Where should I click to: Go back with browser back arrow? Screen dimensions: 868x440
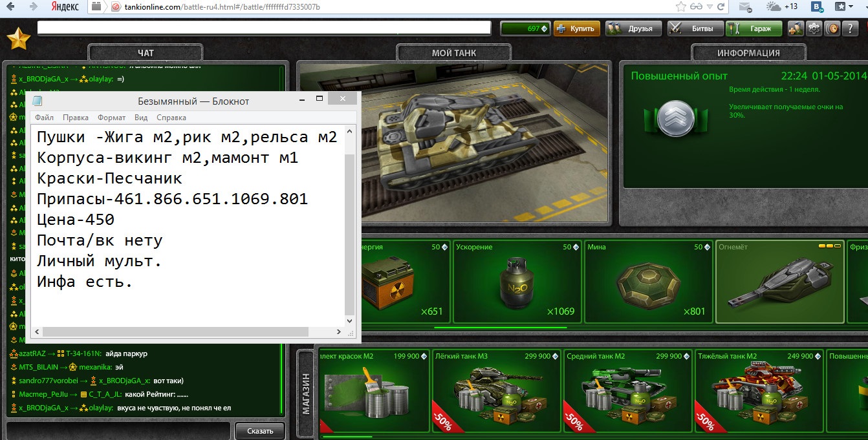pyautogui.click(x=12, y=7)
